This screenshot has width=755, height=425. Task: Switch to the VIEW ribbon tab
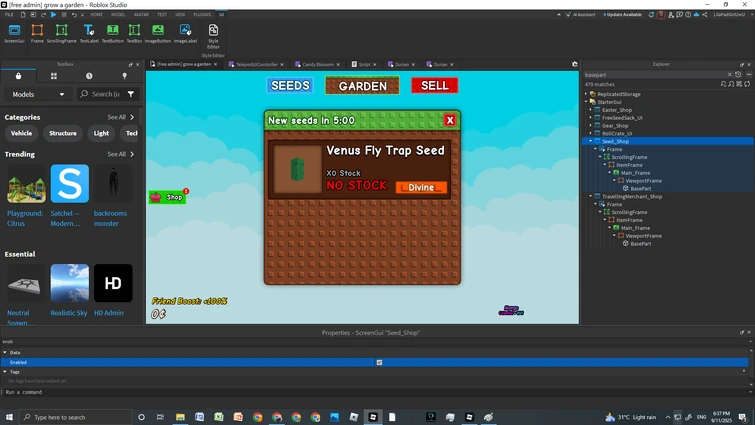[180, 14]
